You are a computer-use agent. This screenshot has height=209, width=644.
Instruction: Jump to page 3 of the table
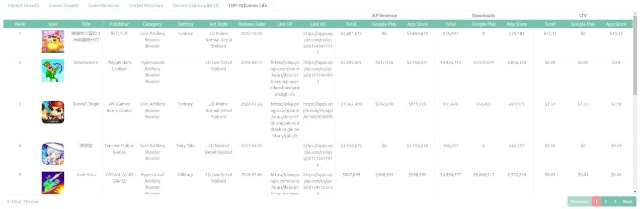click(615, 201)
